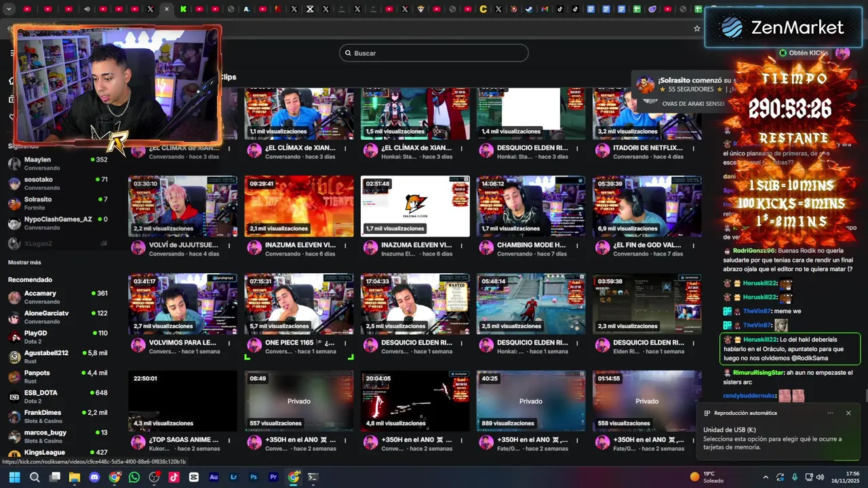Click the microphone icon in system tray
Viewport: 868px width, 488px height.
795,477
